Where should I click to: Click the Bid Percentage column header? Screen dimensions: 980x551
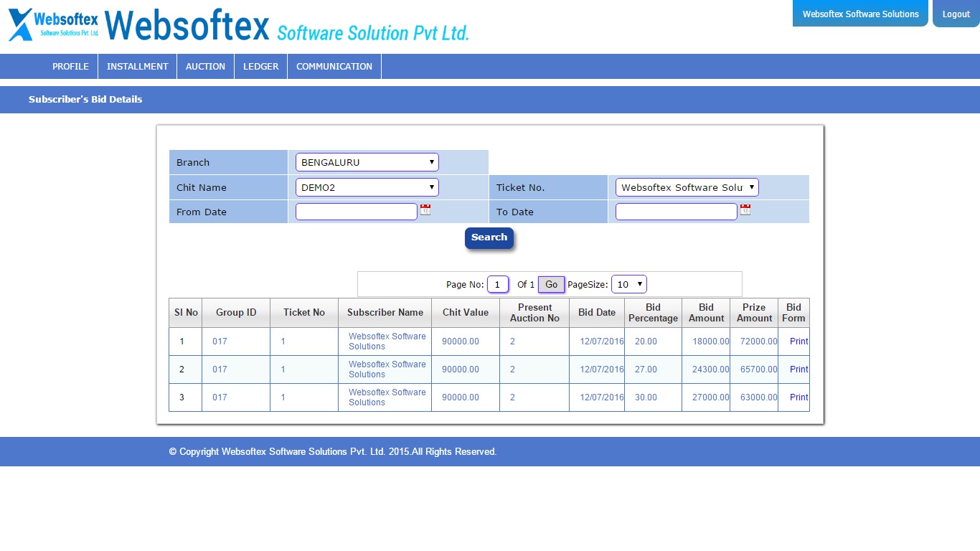point(653,313)
